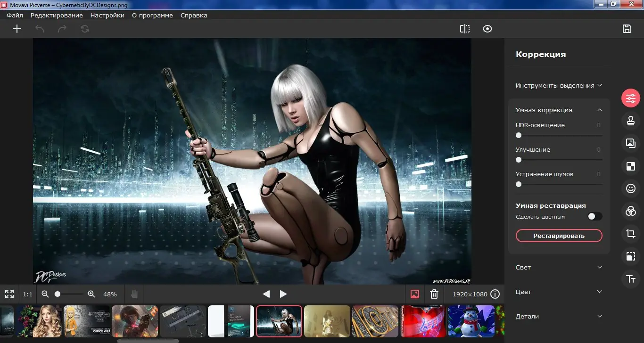644x343 pixels.
Task: Open the Text tool panel
Action: tap(631, 279)
